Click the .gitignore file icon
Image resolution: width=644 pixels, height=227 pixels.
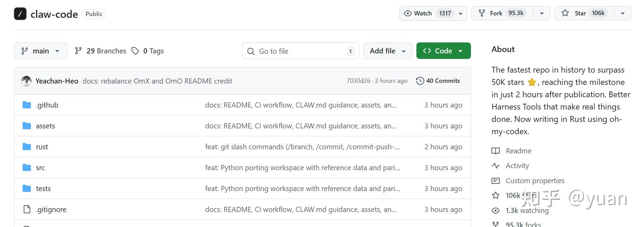(x=27, y=209)
